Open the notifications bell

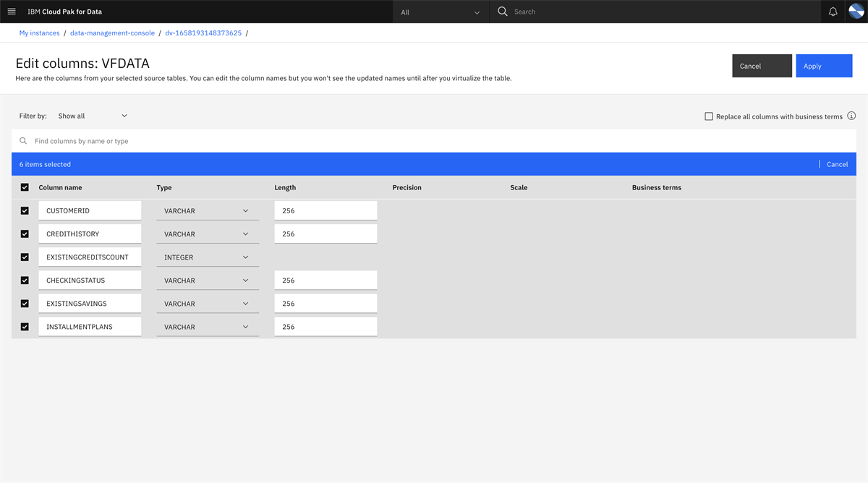coord(833,12)
